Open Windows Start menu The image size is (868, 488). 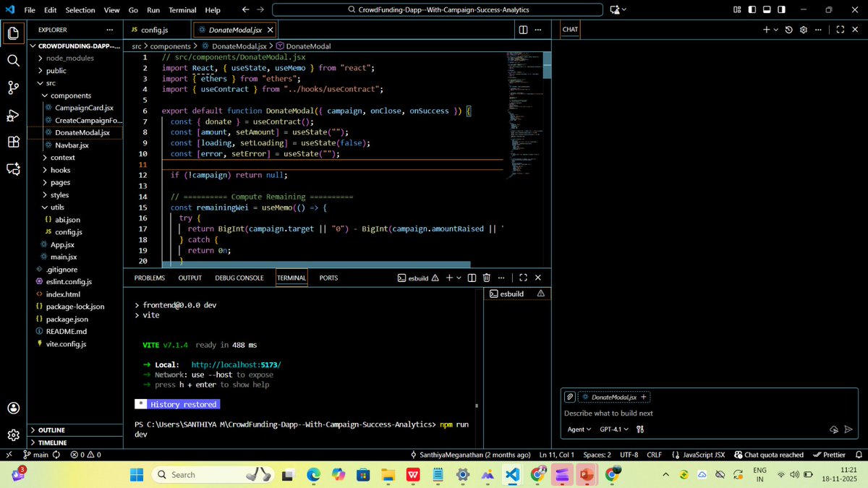pyautogui.click(x=137, y=474)
